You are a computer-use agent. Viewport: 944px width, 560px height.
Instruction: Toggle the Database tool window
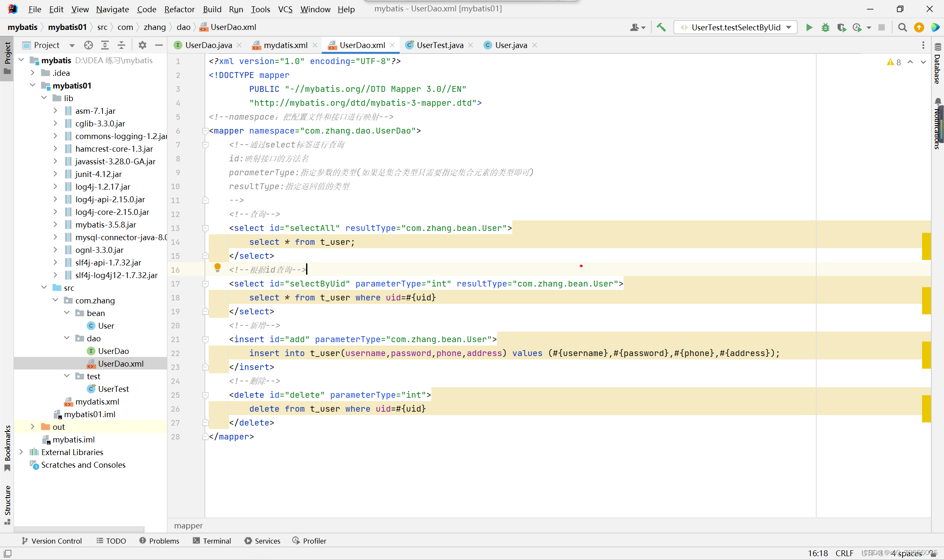[937, 65]
